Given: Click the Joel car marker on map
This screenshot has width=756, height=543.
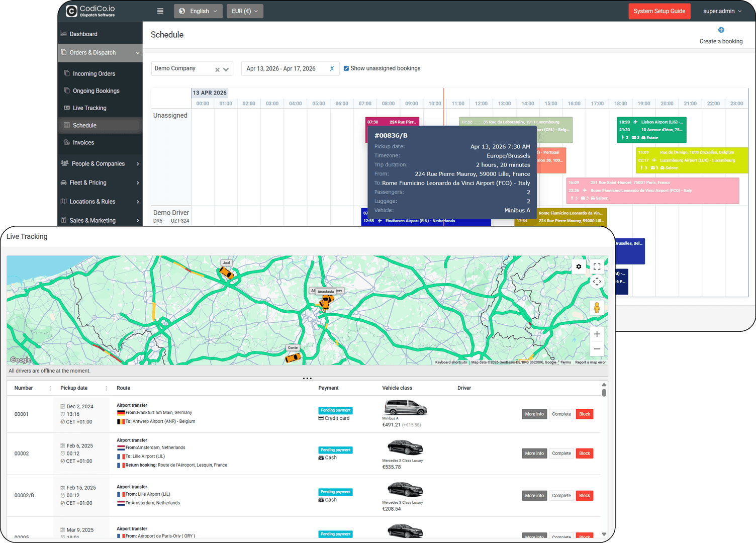Looking at the screenshot, I should pos(226,273).
